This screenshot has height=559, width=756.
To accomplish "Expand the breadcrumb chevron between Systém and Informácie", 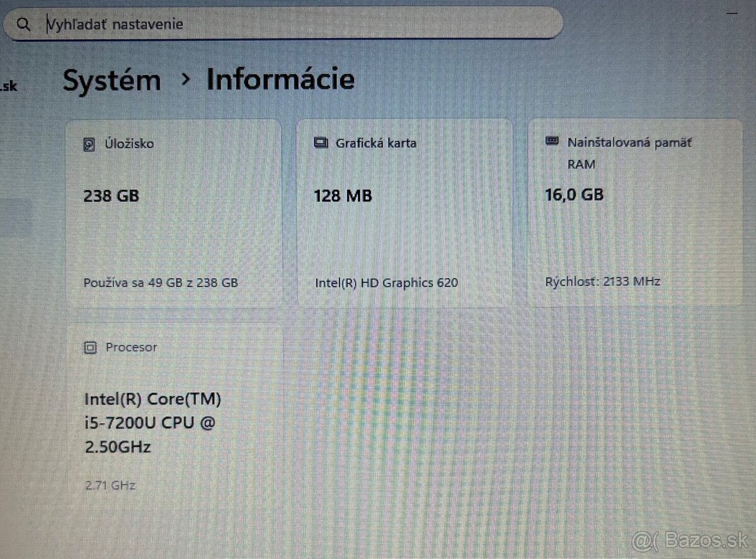I will [x=186, y=81].
